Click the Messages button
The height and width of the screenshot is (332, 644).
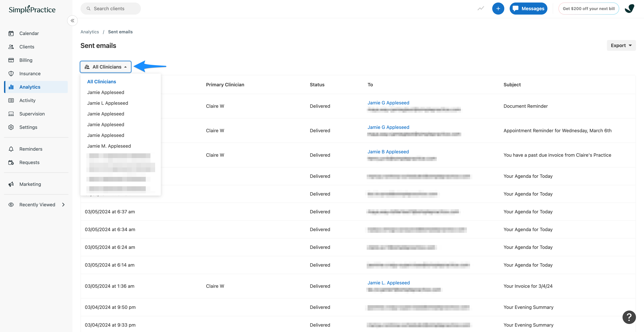tap(528, 9)
